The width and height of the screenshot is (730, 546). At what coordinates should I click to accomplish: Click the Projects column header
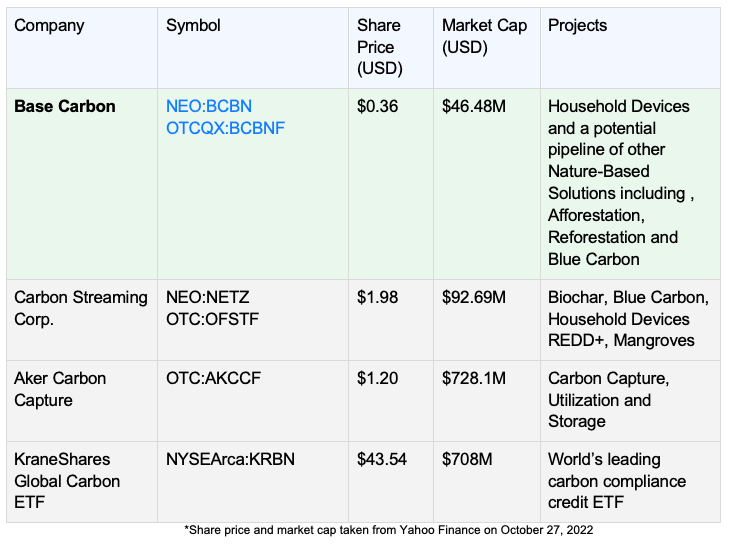[x=577, y=25]
